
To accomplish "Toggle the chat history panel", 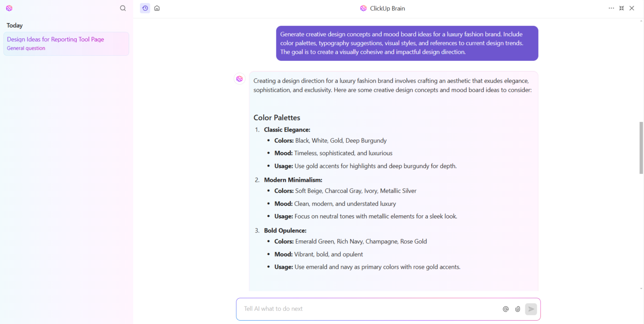I will [145, 8].
